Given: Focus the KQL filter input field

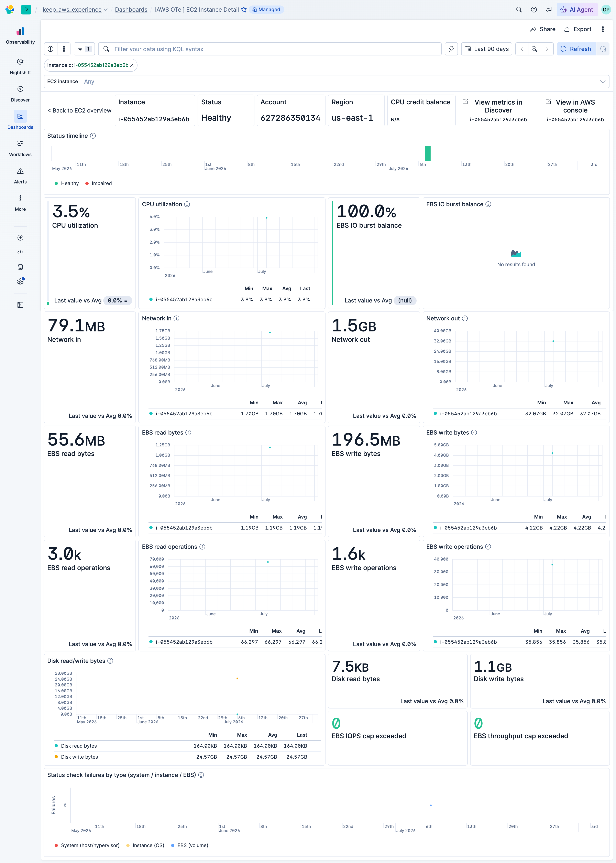Looking at the screenshot, I should pyautogui.click(x=270, y=49).
